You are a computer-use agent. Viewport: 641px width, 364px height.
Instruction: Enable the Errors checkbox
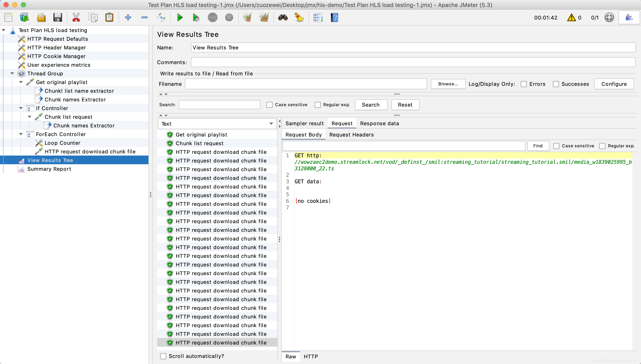pyautogui.click(x=524, y=84)
